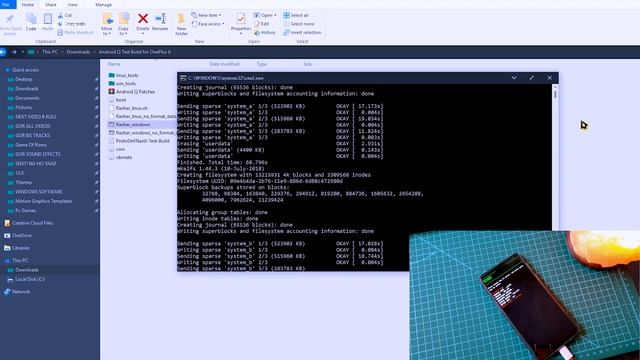The height and width of the screenshot is (360, 640).
Task: Click Edit in the Open group
Action: click(x=261, y=24)
